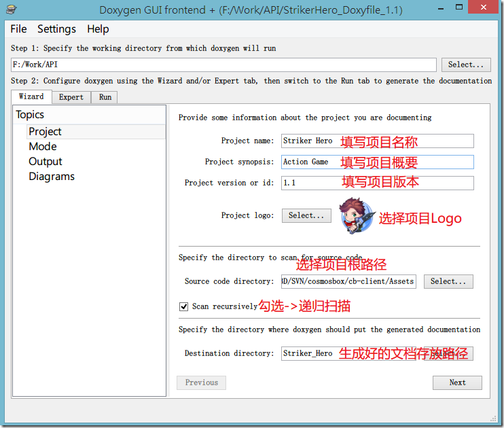
Task: Click the Doxygen app icon in title bar
Action: (12, 10)
